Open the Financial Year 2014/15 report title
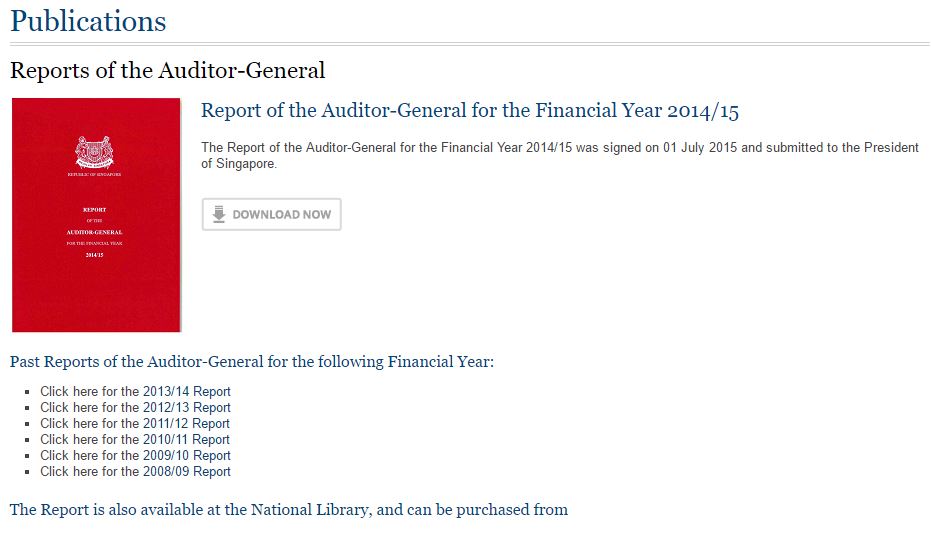The width and height of the screenshot is (931, 539). [x=470, y=111]
